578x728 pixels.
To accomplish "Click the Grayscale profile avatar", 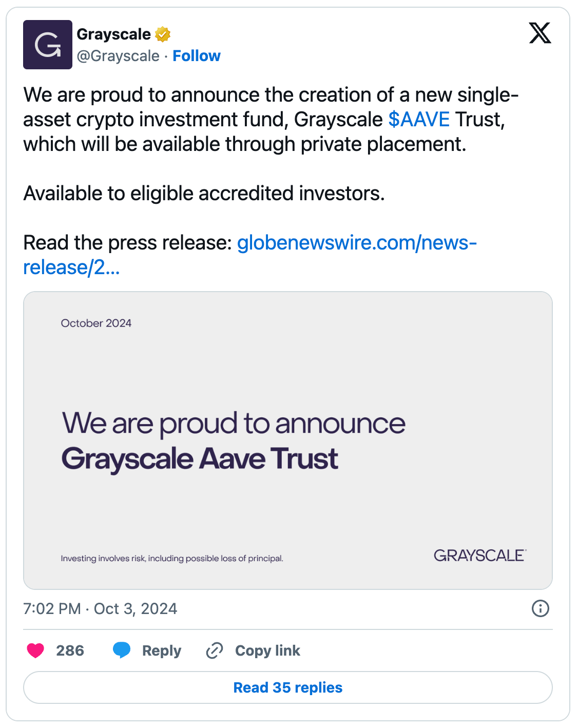I will coord(48,45).
